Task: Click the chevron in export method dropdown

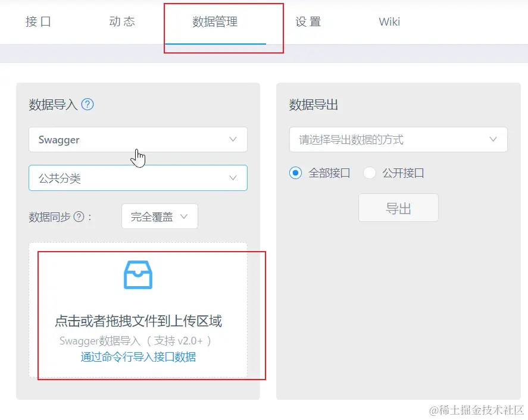Action: (x=493, y=139)
